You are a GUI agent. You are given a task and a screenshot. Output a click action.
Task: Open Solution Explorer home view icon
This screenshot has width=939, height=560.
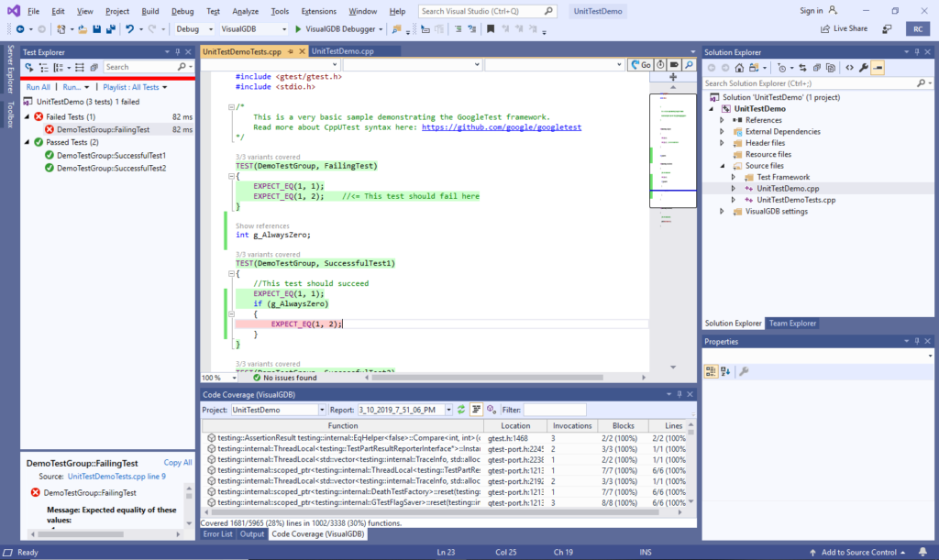coord(739,67)
